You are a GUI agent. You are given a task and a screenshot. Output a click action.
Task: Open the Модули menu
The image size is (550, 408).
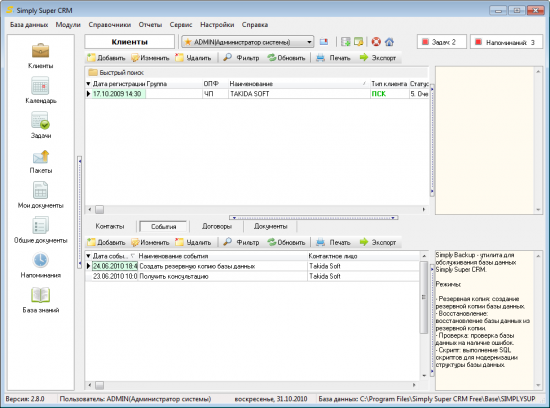[68, 25]
